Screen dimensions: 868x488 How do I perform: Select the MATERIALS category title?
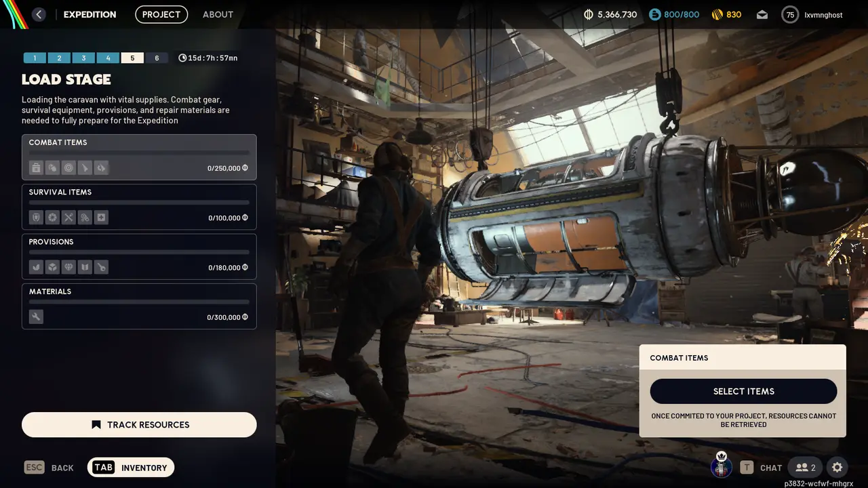click(50, 291)
